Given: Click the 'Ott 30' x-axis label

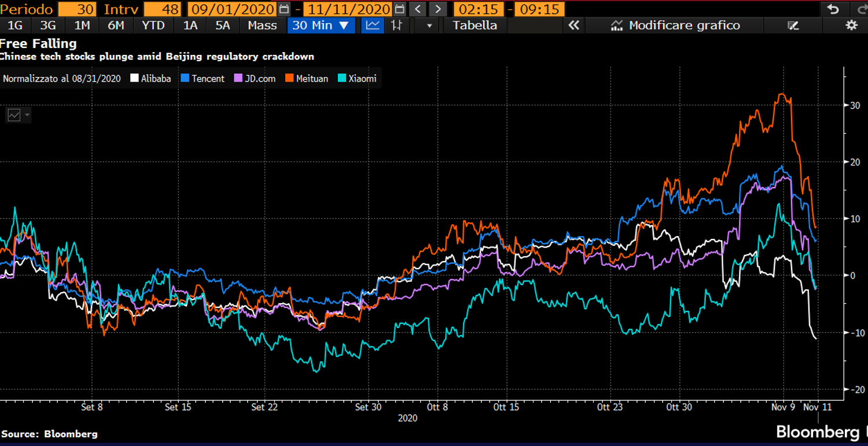Looking at the screenshot, I should (679, 407).
